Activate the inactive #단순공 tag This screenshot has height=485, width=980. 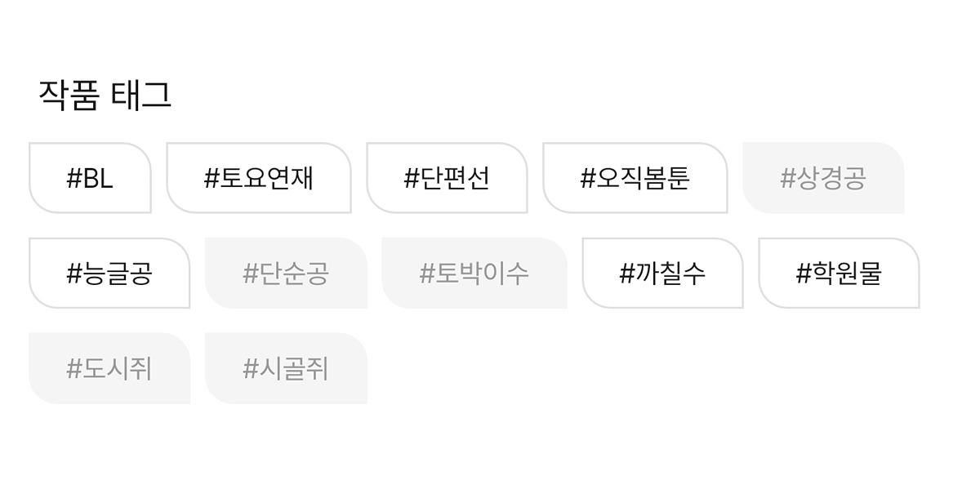click(x=286, y=274)
